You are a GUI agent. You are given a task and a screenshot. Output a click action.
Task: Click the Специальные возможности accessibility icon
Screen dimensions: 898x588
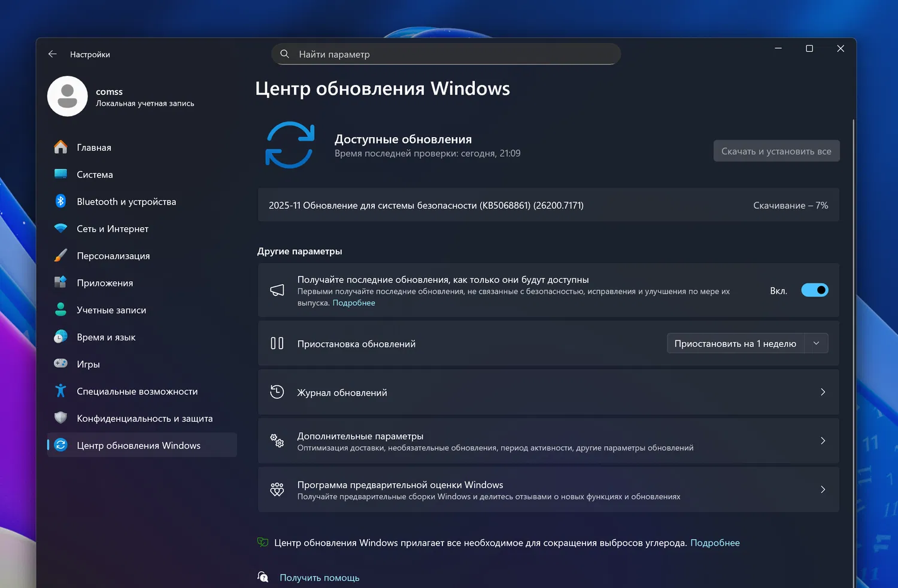(60, 391)
